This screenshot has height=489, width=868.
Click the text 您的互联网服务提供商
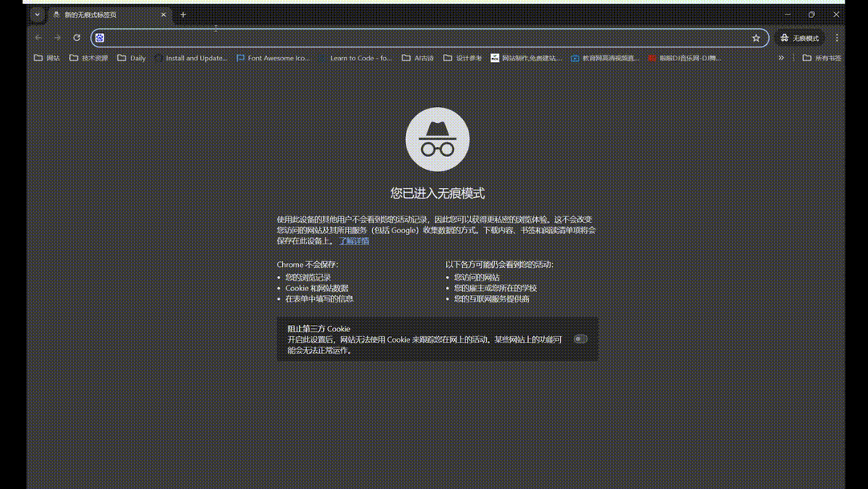(x=492, y=298)
